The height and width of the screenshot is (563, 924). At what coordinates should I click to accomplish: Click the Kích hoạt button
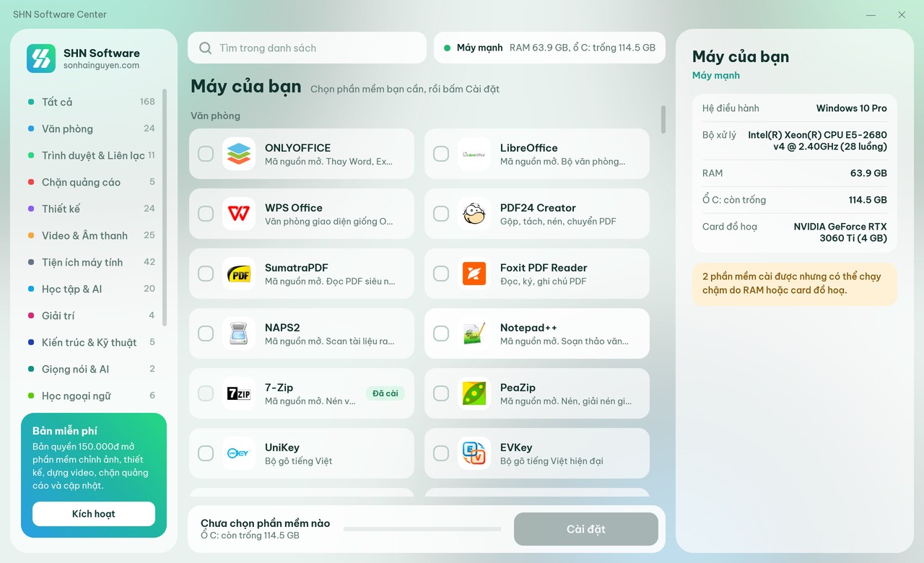click(x=94, y=514)
